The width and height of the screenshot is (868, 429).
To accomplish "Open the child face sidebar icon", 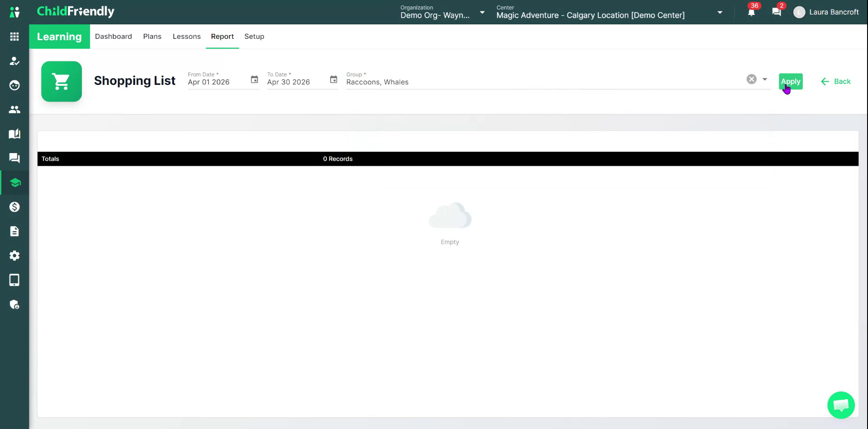I will tap(14, 85).
